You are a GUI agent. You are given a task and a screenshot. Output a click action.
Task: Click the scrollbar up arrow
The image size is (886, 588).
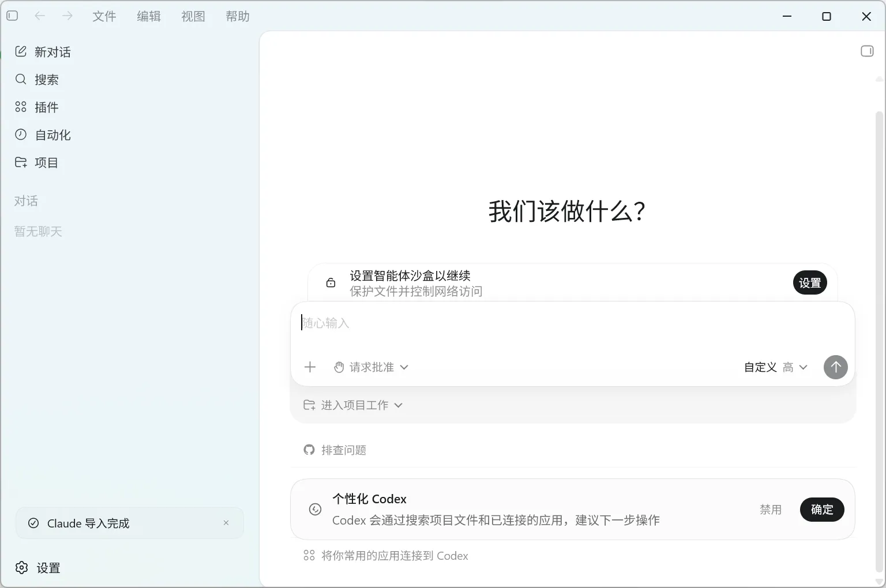(880, 79)
